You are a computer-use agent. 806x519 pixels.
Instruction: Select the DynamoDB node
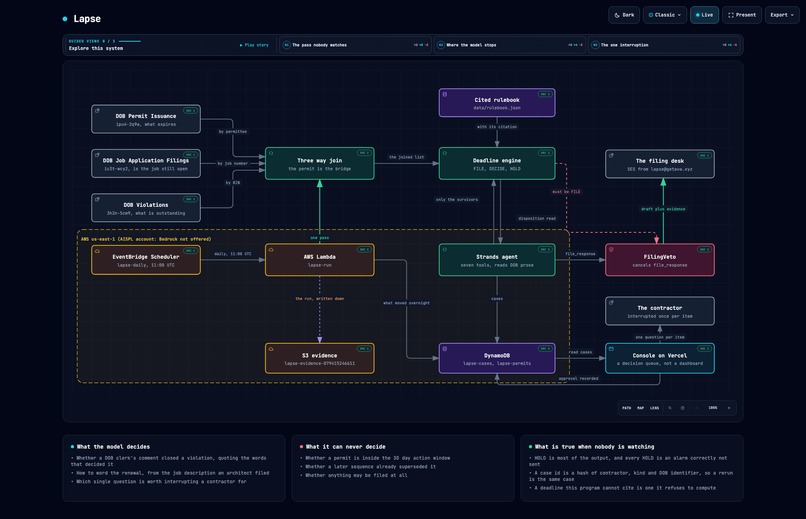(497, 358)
